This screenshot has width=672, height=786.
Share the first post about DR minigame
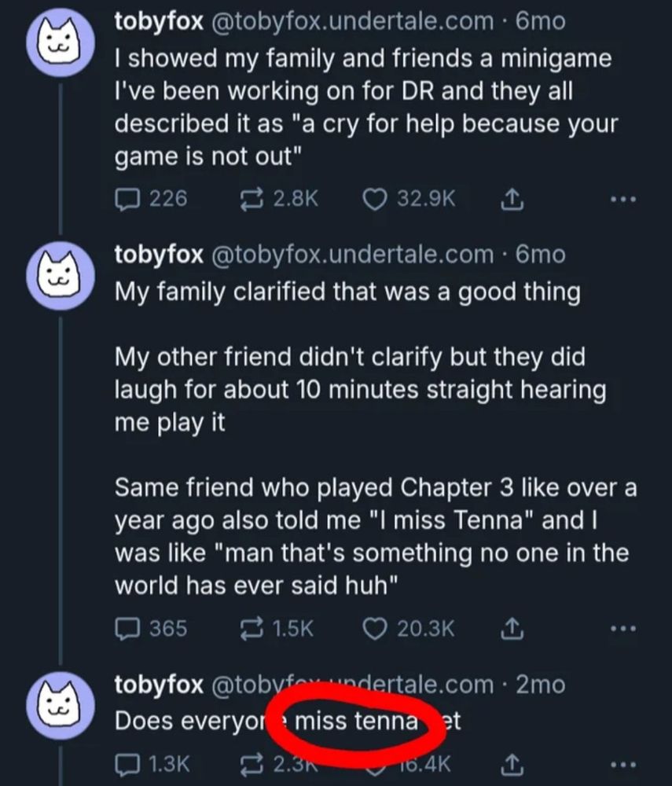point(512,199)
